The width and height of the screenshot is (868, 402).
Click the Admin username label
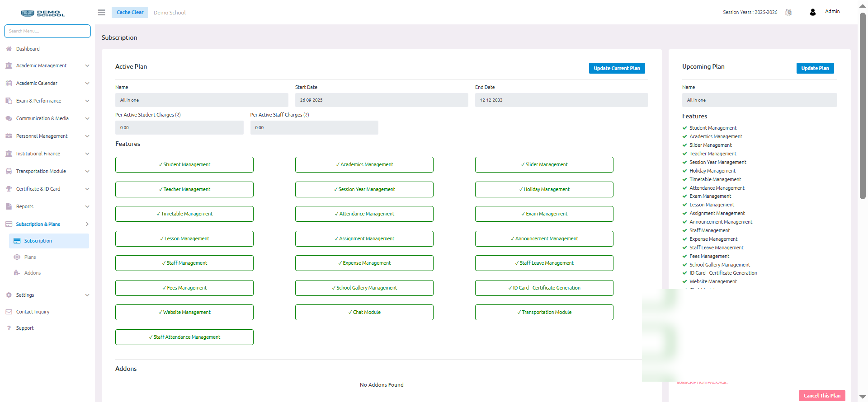[832, 12]
